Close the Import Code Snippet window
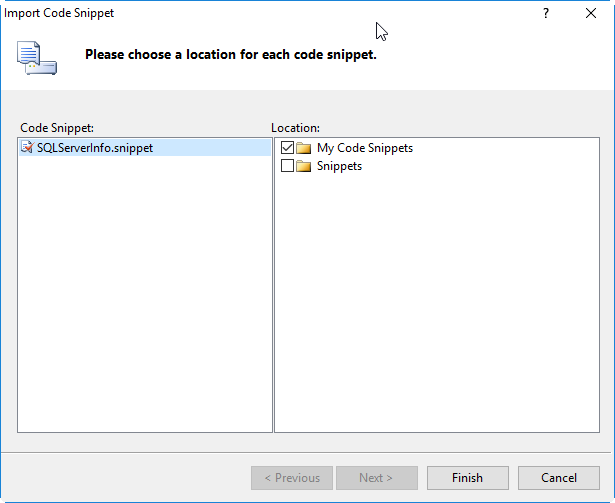615x503 pixels. click(x=591, y=14)
